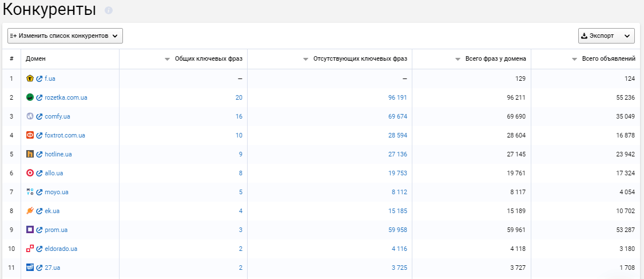Select total ads cell 55 236
This screenshot has height=279, width=644.
626,97
